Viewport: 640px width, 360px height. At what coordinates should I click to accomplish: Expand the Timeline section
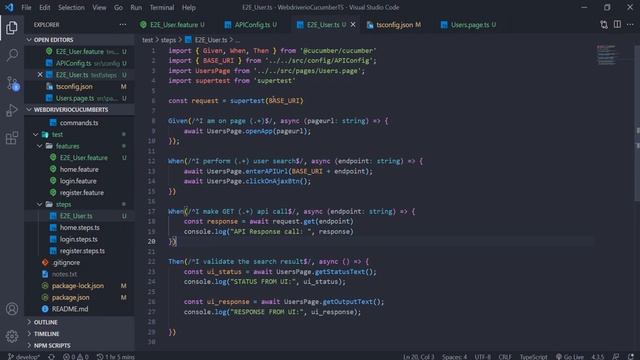(80, 333)
